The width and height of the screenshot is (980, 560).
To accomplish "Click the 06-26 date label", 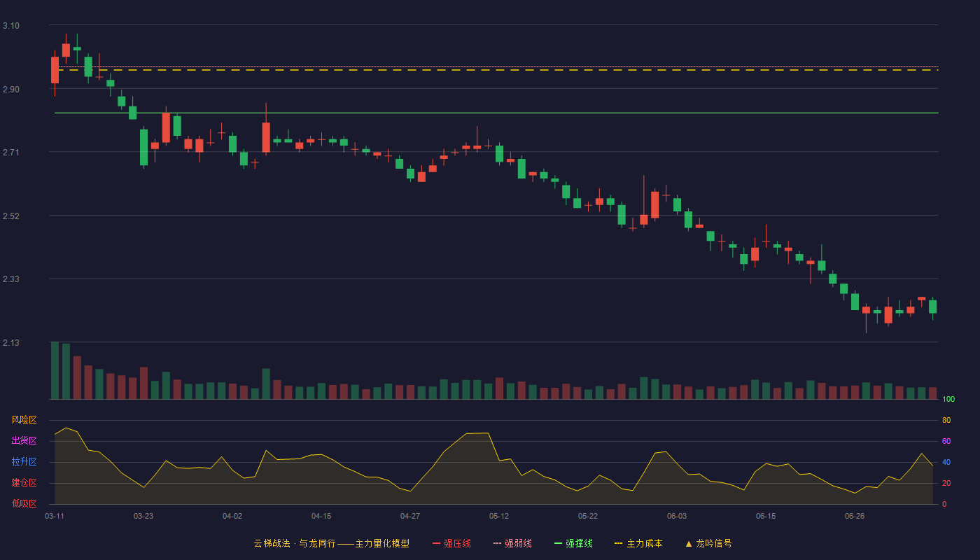I will pyautogui.click(x=855, y=516).
